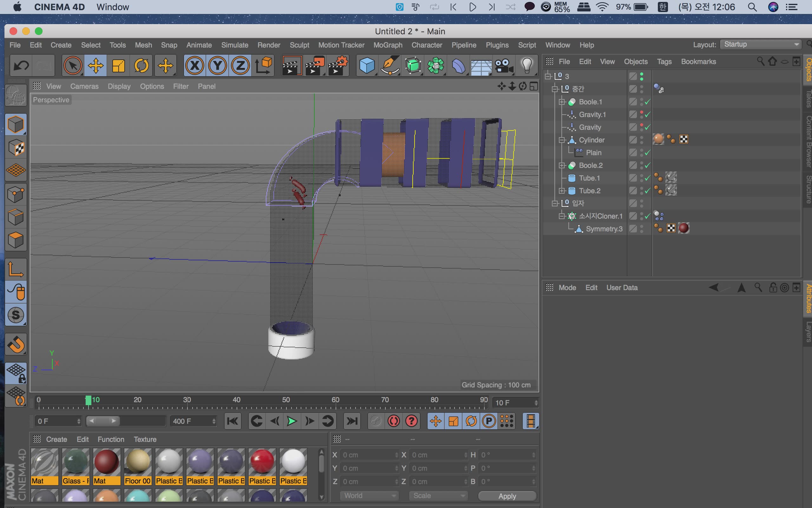Toggle Enable Snap magnet icon

pyautogui.click(x=16, y=344)
